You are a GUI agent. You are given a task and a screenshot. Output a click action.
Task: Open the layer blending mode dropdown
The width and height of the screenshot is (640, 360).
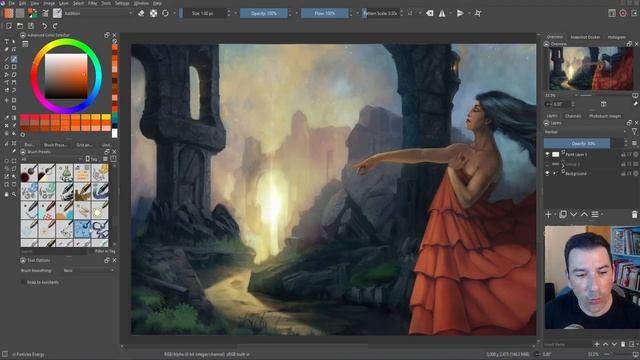(586, 132)
